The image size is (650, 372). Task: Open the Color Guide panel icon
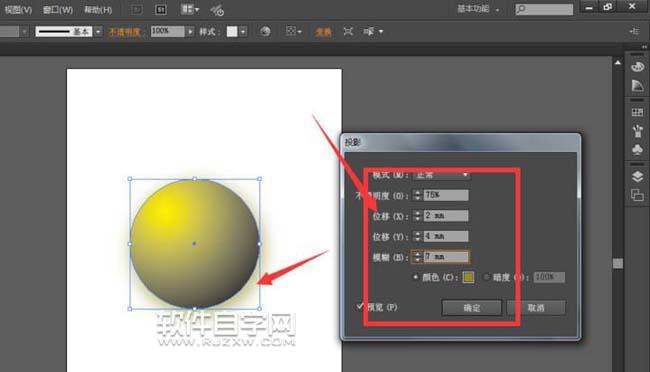tap(638, 86)
